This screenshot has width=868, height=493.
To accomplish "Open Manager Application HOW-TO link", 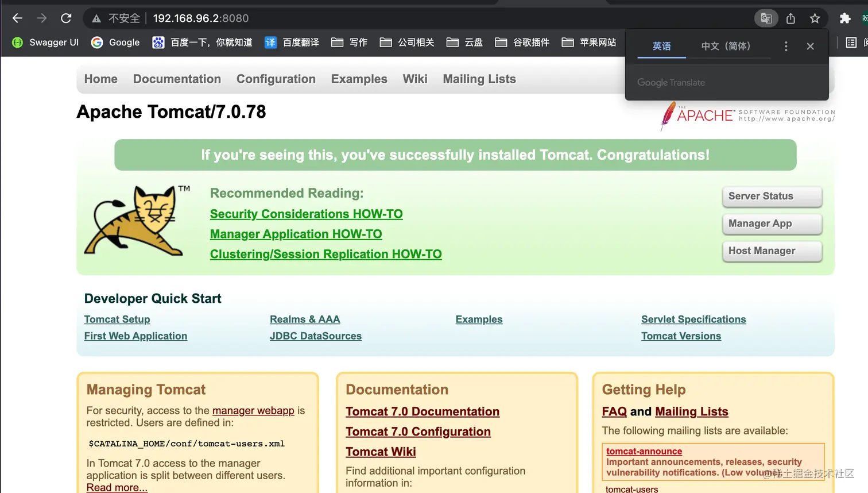I will (x=296, y=234).
